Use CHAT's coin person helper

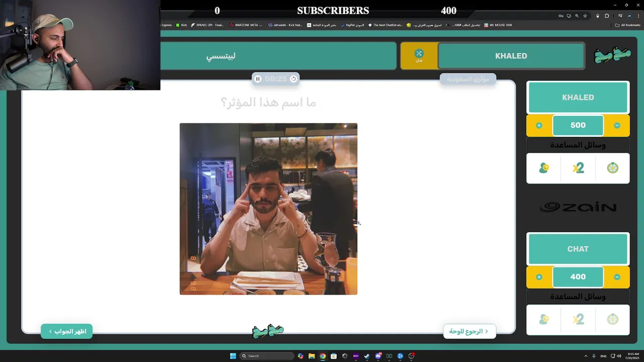544,319
